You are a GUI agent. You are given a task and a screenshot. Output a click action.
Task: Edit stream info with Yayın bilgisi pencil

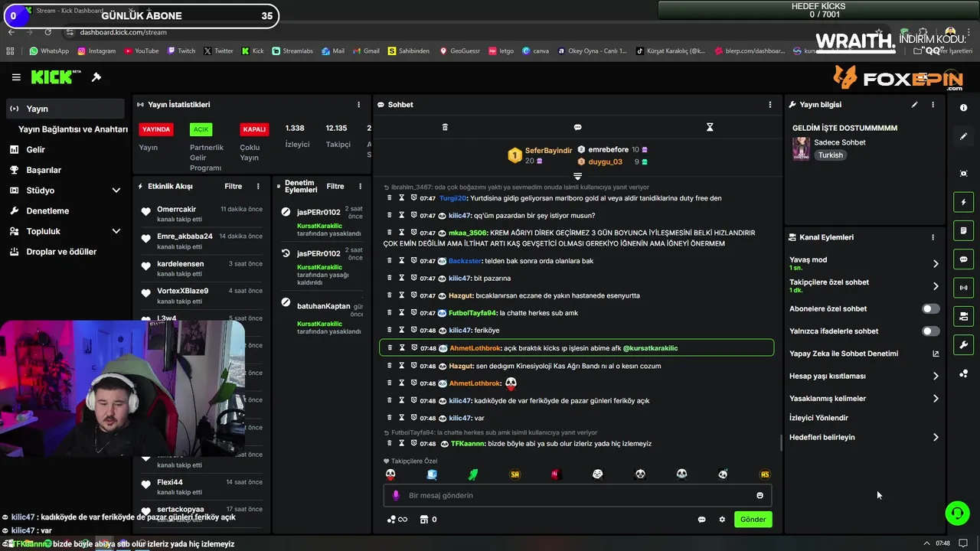pos(914,105)
